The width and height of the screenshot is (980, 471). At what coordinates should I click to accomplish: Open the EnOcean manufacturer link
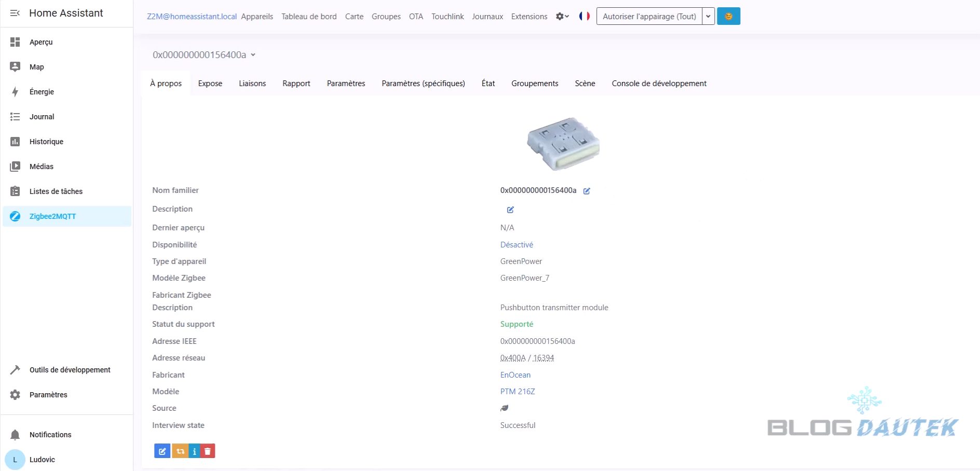click(515, 375)
